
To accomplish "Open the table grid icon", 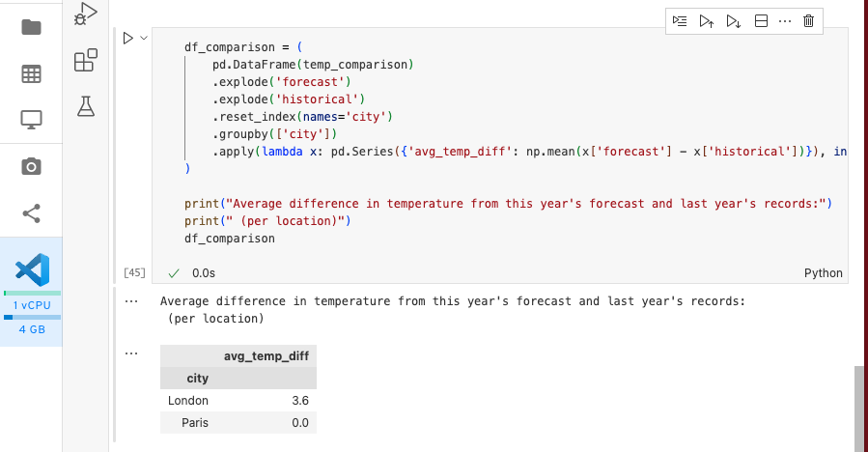I will point(31,73).
